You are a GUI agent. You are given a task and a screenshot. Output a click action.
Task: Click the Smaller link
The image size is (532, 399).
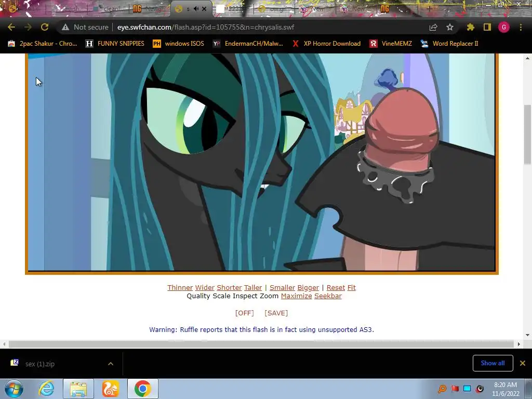pos(282,288)
